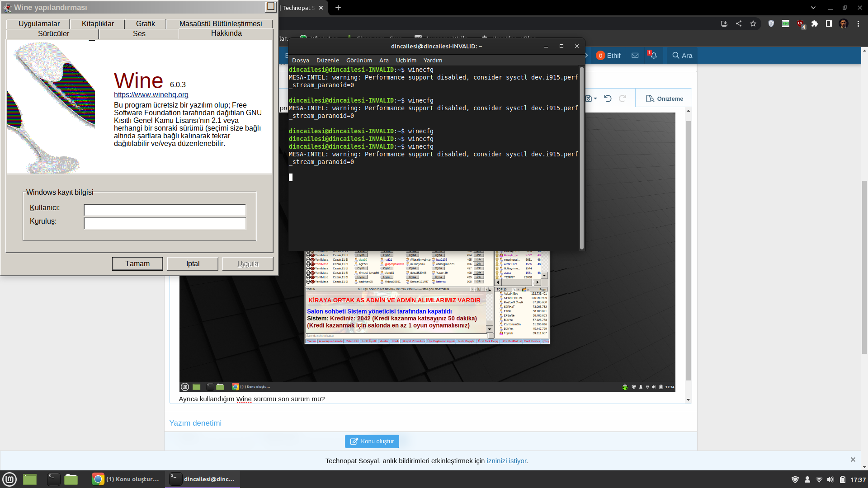This screenshot has width=868, height=488.
Task: Open the terminal Dosya menu
Action: pyautogui.click(x=301, y=60)
